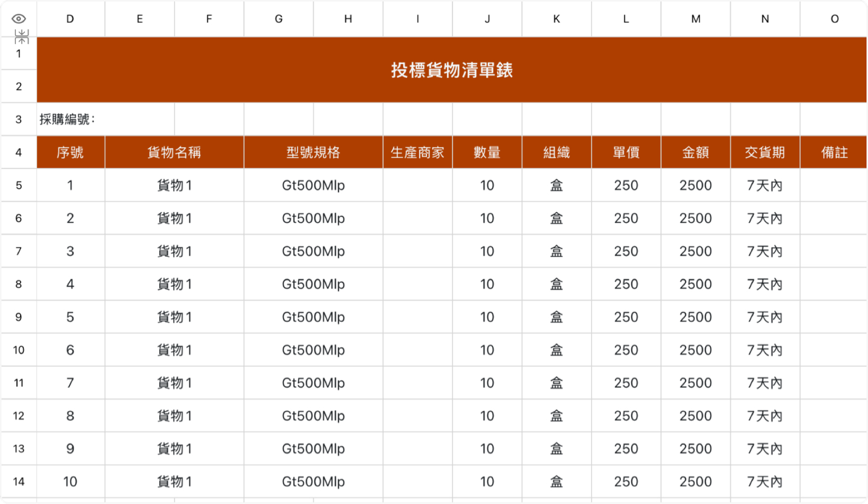The image size is (868, 504).
Task: Select row 14 header
Action: pos(19,482)
